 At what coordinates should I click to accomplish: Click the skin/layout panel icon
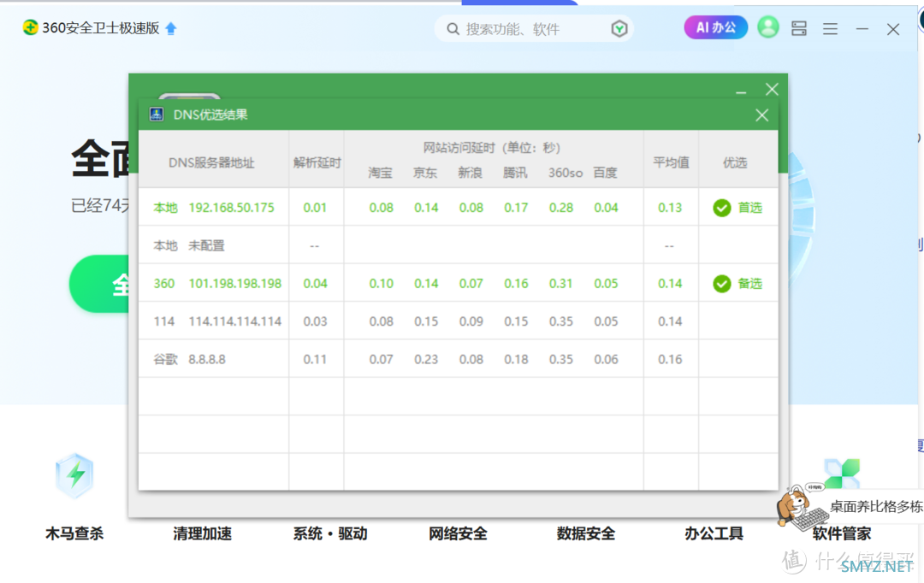799,28
